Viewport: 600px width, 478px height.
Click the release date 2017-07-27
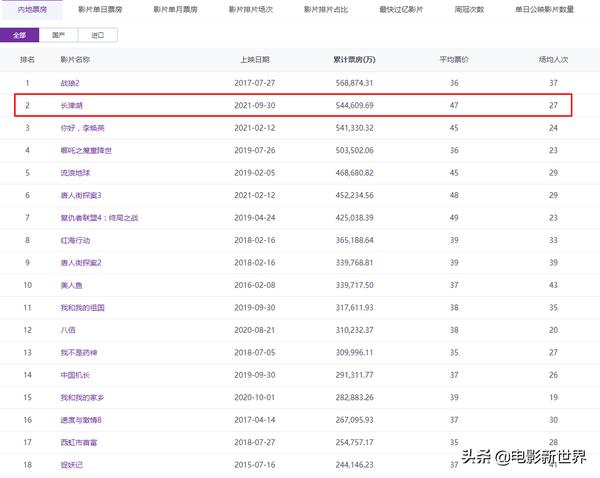point(254,83)
